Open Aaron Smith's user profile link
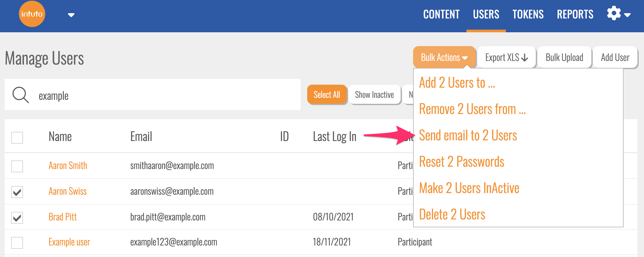The image size is (644, 257). 68,165
